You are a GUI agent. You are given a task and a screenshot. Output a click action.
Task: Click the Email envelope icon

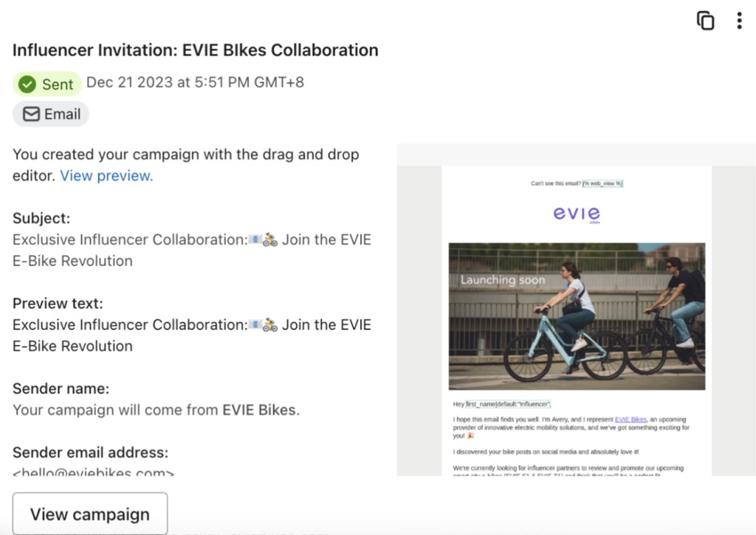[x=31, y=115]
